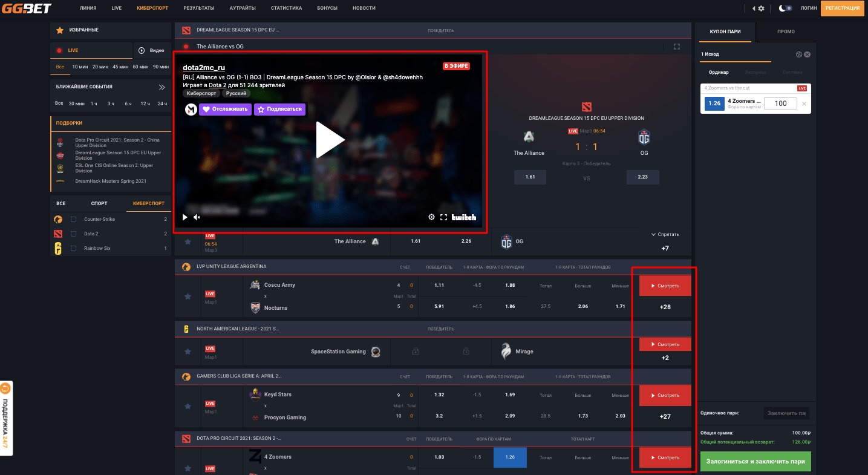This screenshot has height=475, width=868.
Task: Switch to the Видео tab
Action: pyautogui.click(x=152, y=51)
